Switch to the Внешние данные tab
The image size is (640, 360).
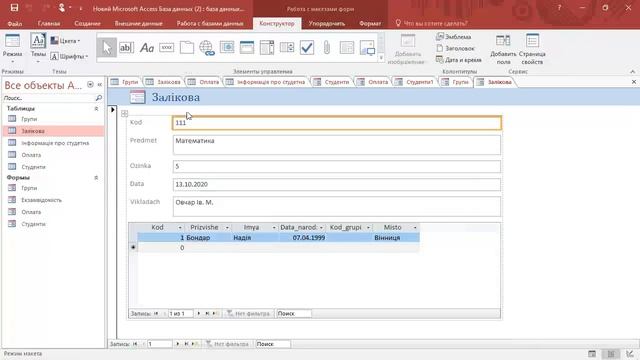click(138, 23)
